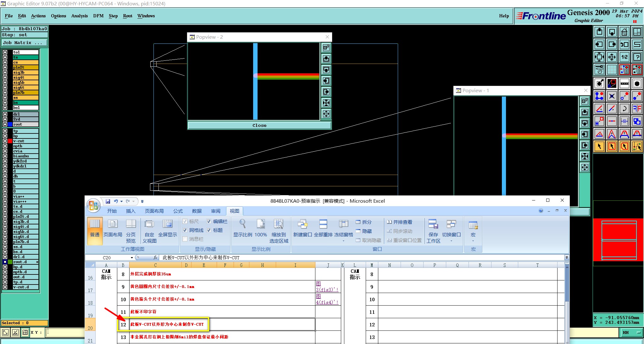Screen dimensions: 644x344
Task: Click the Home view icon
Action: click(x=624, y=32)
